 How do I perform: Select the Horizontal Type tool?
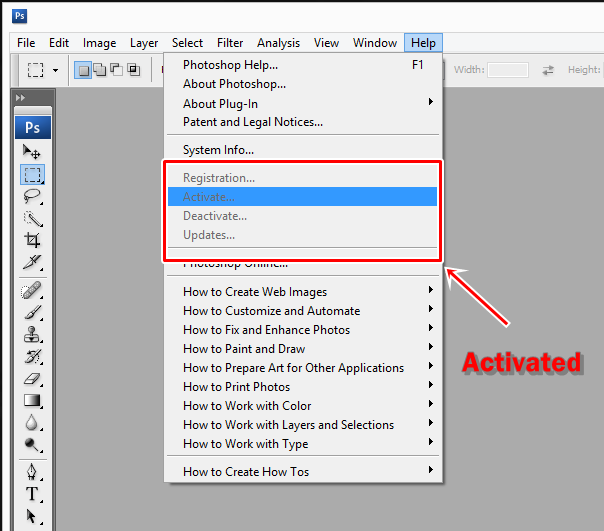(32, 494)
